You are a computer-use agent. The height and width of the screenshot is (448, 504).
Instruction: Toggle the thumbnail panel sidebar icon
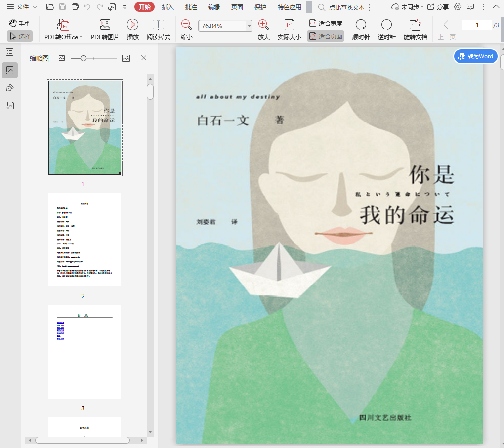click(10, 70)
